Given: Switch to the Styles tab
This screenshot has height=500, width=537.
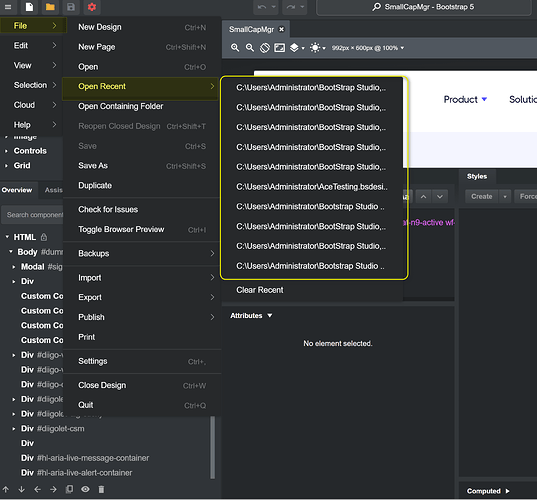Looking at the screenshot, I should 477,176.
